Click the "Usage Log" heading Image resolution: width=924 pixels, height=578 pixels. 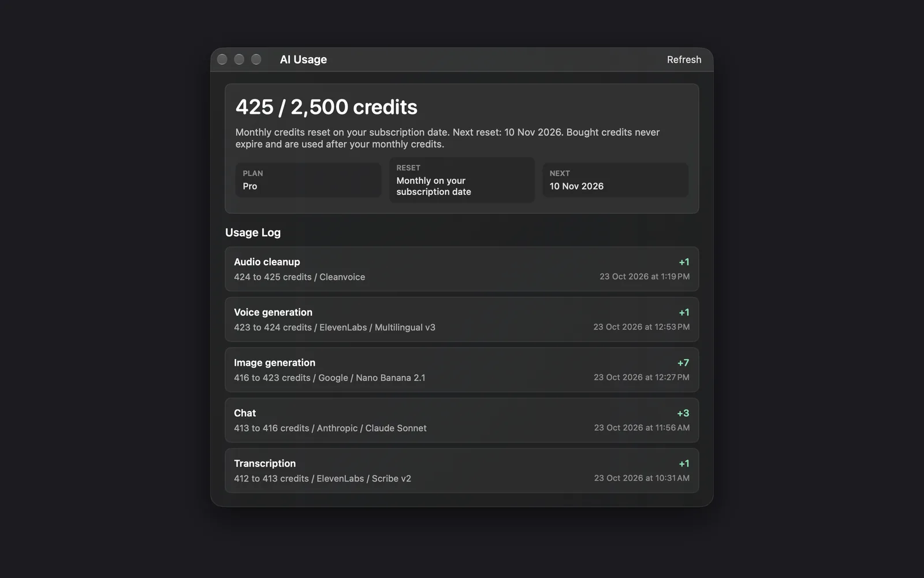click(253, 232)
